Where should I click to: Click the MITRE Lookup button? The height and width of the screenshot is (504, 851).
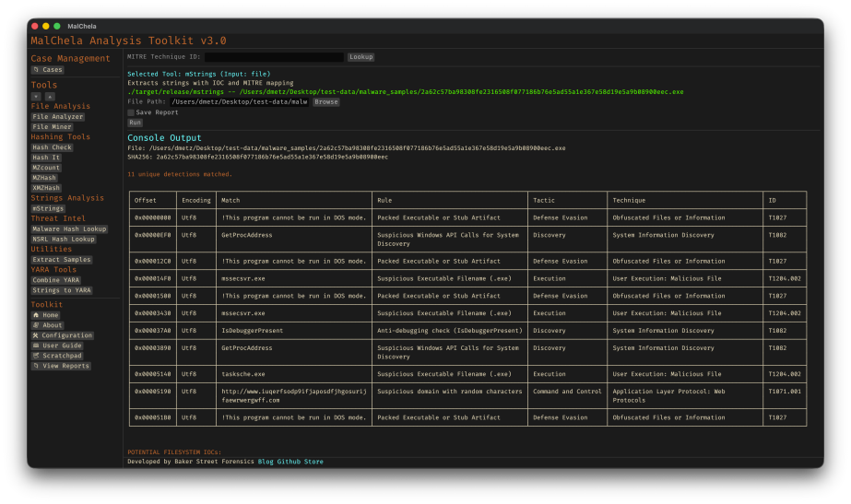pyautogui.click(x=360, y=57)
